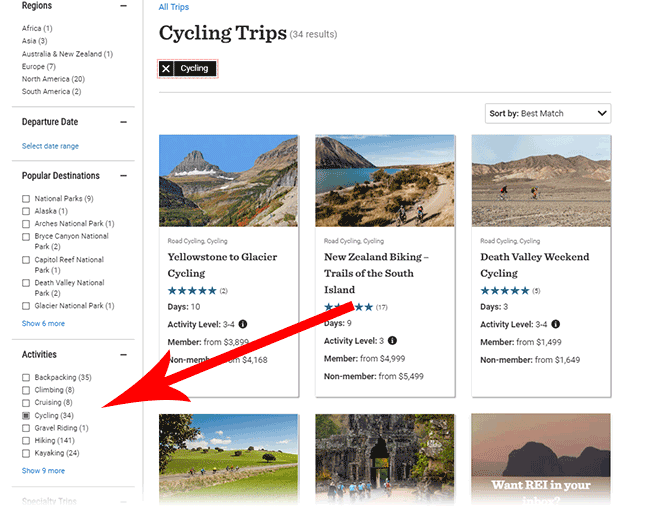View New Zealand lake trail photo

tap(385, 181)
